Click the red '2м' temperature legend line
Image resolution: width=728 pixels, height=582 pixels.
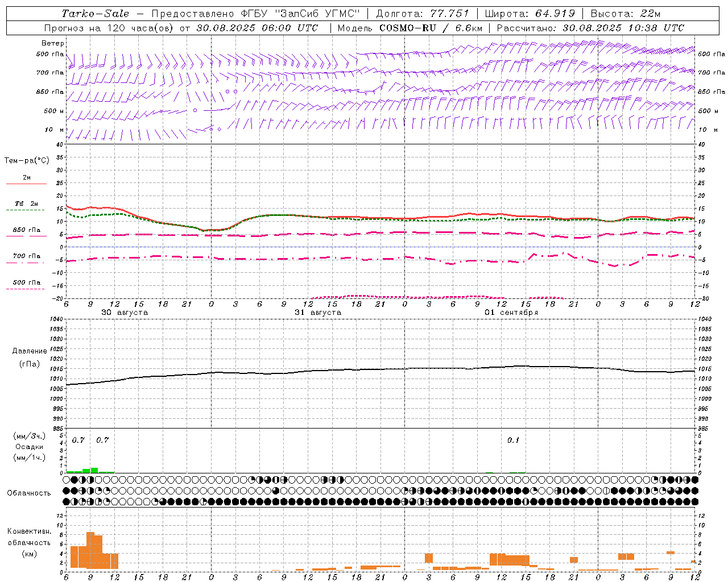[26, 184]
